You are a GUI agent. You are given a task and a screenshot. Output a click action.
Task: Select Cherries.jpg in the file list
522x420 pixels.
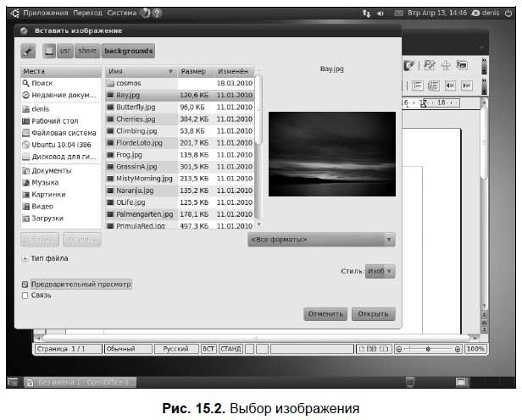pos(180,119)
